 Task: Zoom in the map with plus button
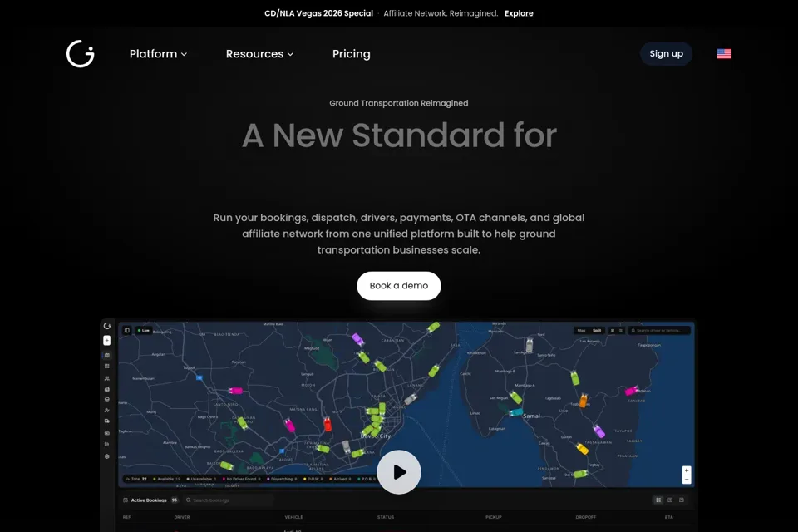pyautogui.click(x=686, y=470)
